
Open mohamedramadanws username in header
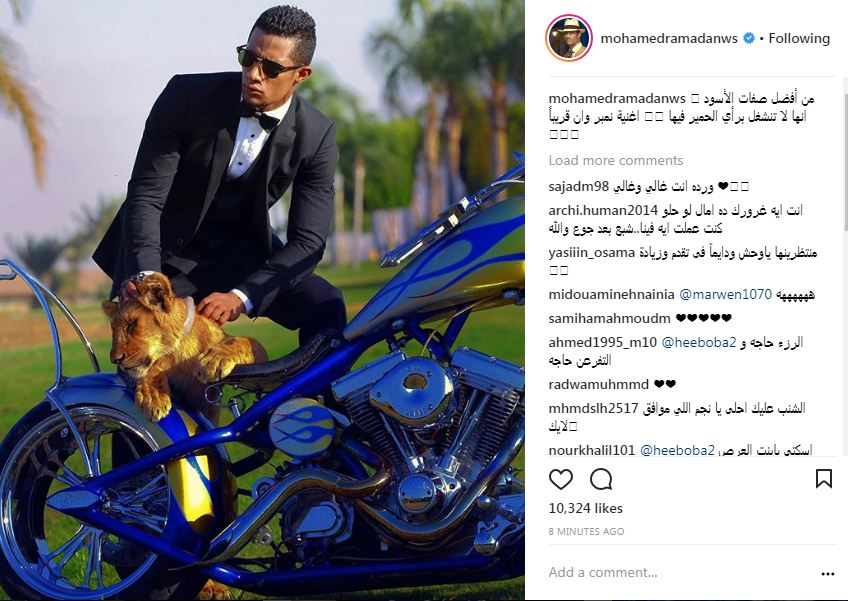(669, 38)
